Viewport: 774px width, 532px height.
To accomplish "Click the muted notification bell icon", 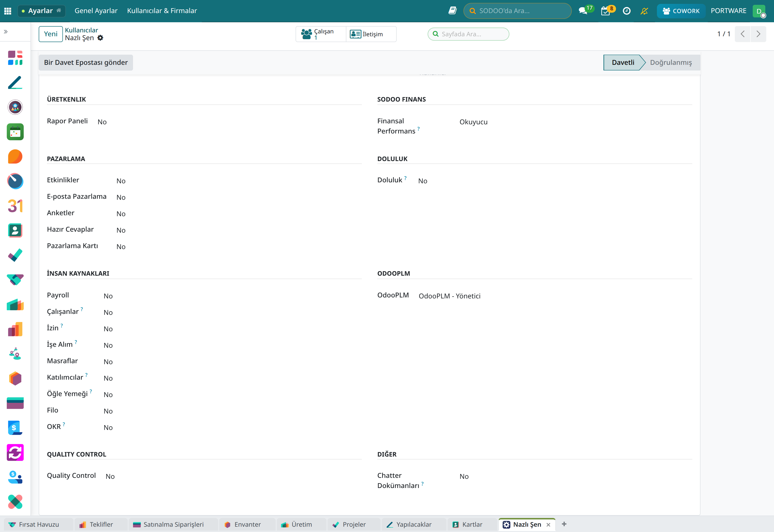I will [x=644, y=11].
